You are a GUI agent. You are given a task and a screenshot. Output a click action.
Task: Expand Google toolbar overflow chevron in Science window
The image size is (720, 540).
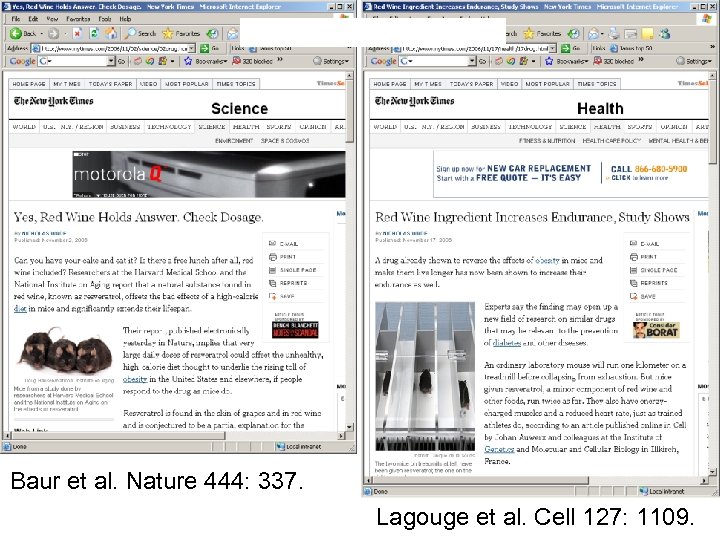pos(280,60)
